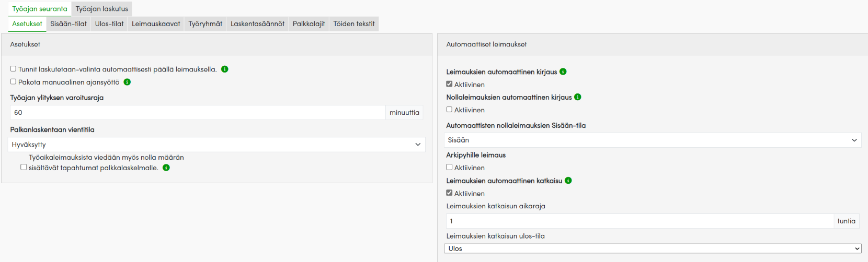Click info icon beside Nollaleimauksien automaattinen kirjaus
868x262 pixels.
pyautogui.click(x=578, y=97)
